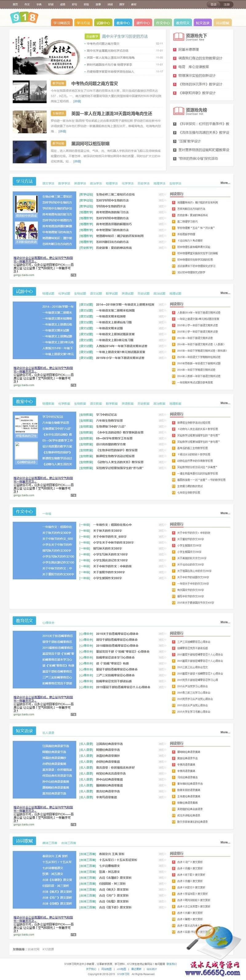246x980 pixels.
Task: Click K12资源 friend link in footer
Action: point(48,949)
